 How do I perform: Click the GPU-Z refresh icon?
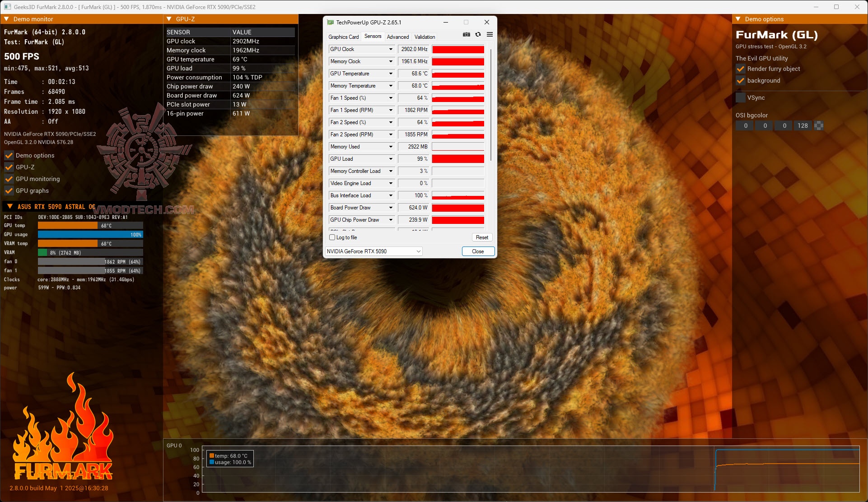coord(478,34)
